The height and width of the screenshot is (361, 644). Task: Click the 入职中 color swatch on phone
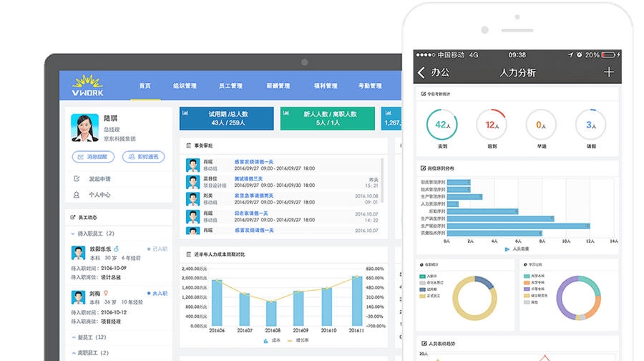pos(422,276)
